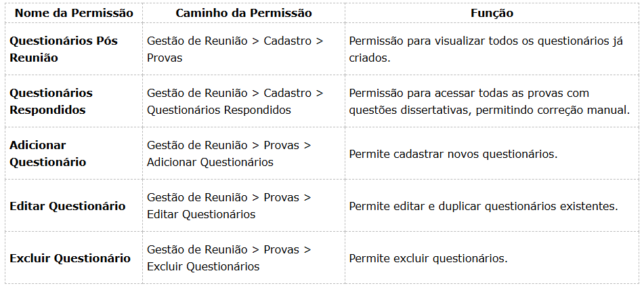Click the 'Gestão de Reunião > Cadastro > Provas' path
This screenshot has height=288, width=644.
[234, 49]
